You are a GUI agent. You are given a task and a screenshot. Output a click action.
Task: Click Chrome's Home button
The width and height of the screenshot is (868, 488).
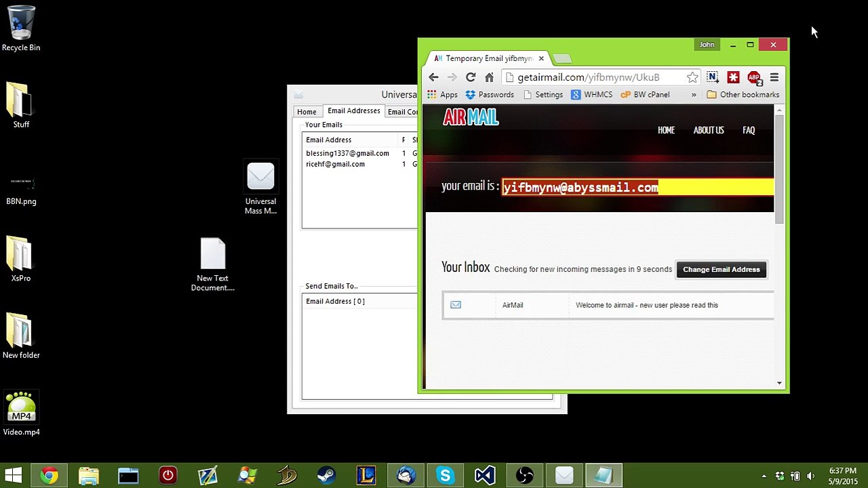tap(489, 77)
